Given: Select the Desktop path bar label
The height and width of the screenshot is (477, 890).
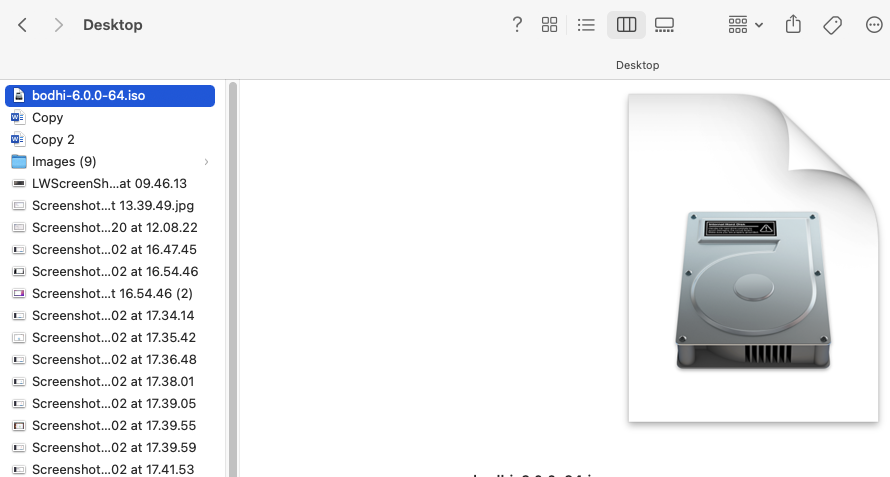Looking at the screenshot, I should 637,65.
